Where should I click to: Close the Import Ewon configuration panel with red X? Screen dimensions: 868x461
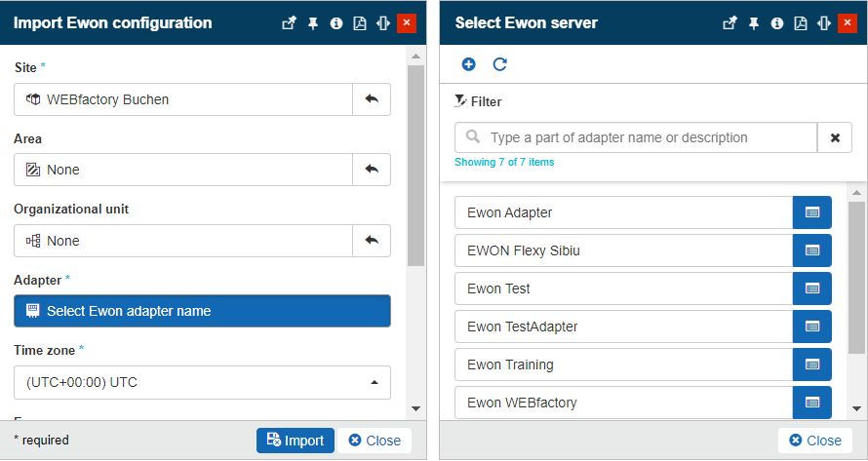click(x=407, y=23)
